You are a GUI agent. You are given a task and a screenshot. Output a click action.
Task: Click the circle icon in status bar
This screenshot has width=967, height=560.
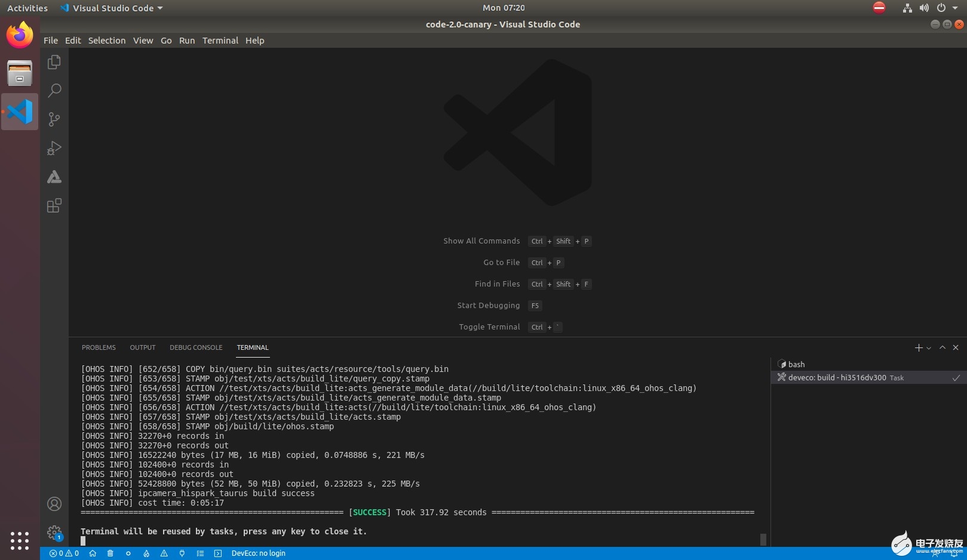coord(128,553)
